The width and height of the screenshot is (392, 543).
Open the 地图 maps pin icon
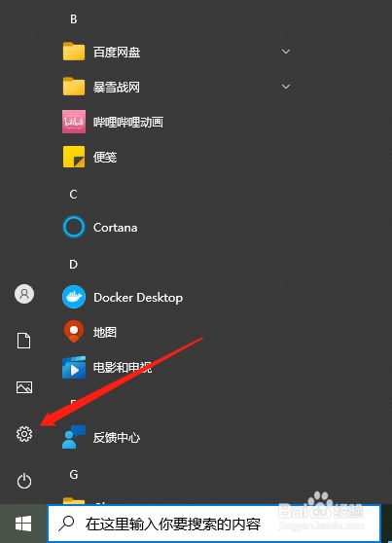[74, 332]
